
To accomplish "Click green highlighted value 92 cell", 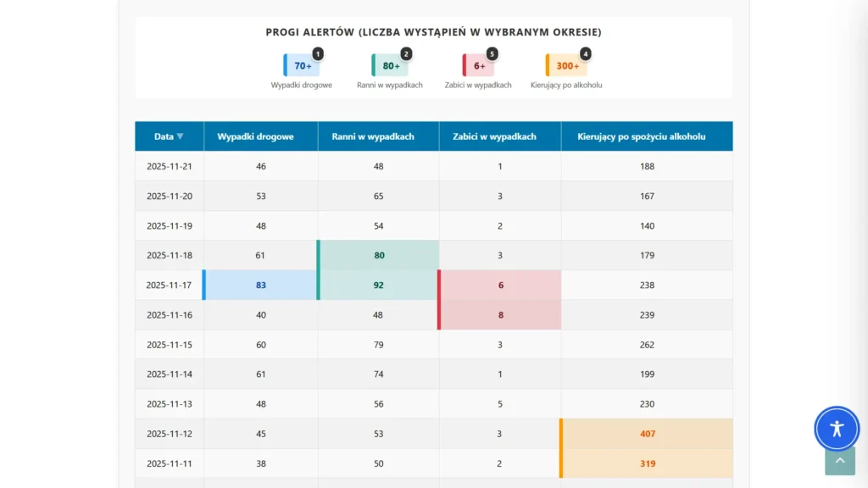I will (378, 286).
